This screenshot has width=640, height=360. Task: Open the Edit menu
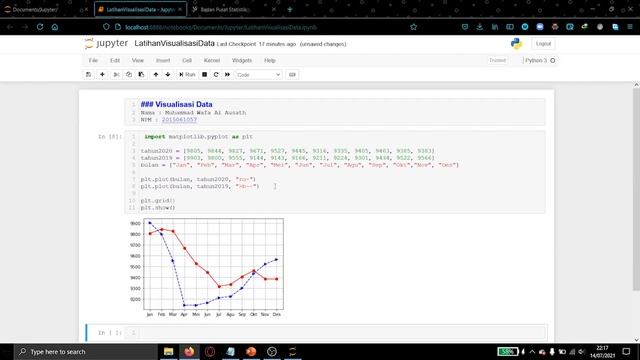pyautogui.click(x=115, y=60)
